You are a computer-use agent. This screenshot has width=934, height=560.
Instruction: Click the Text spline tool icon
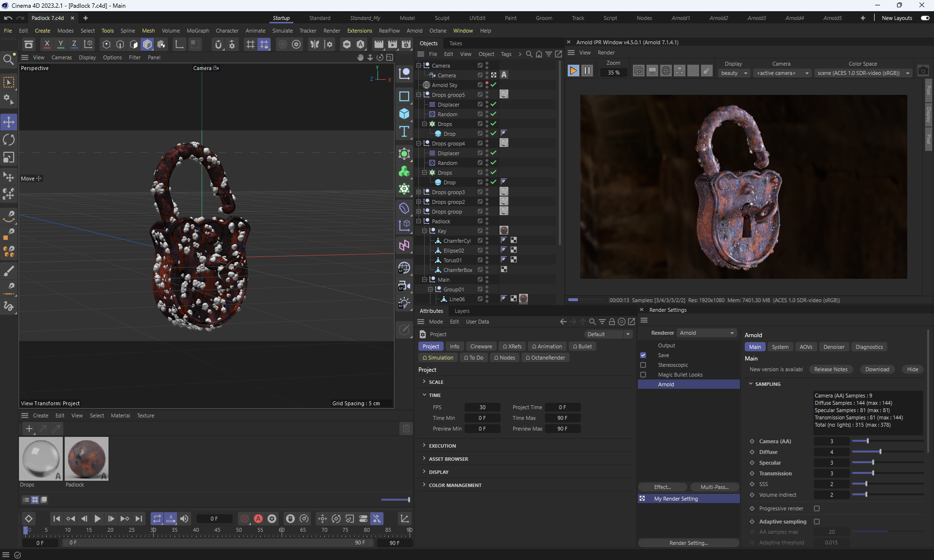pos(404,131)
